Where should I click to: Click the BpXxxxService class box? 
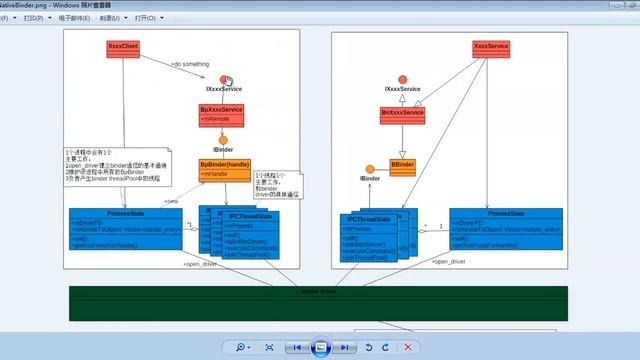point(221,116)
